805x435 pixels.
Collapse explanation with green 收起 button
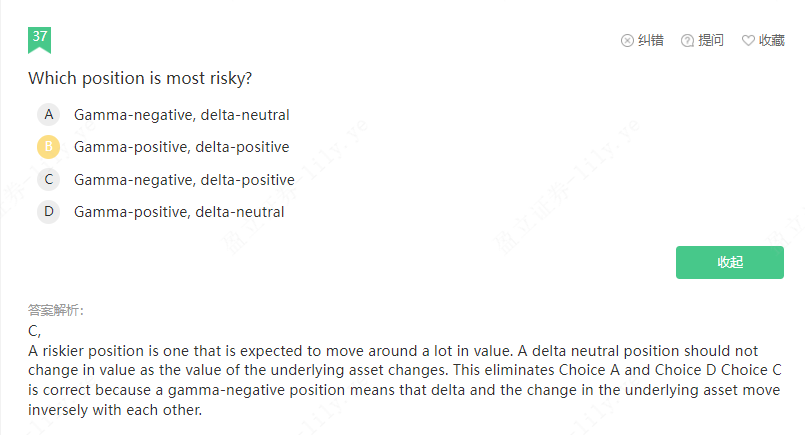click(729, 262)
